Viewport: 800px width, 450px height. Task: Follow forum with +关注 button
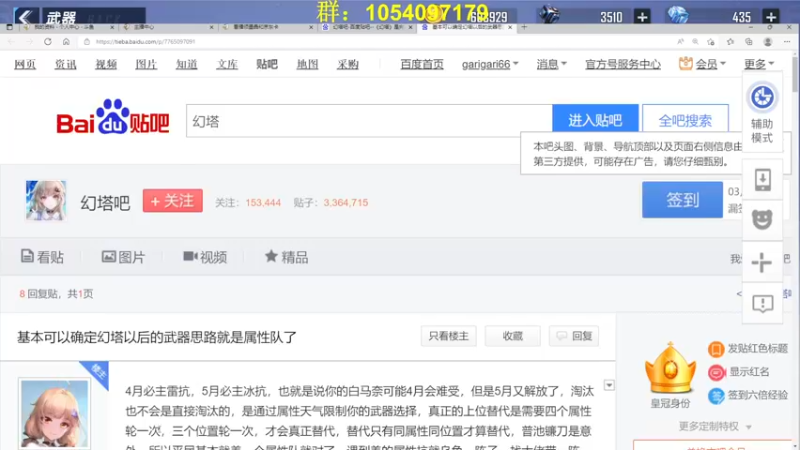pos(172,201)
